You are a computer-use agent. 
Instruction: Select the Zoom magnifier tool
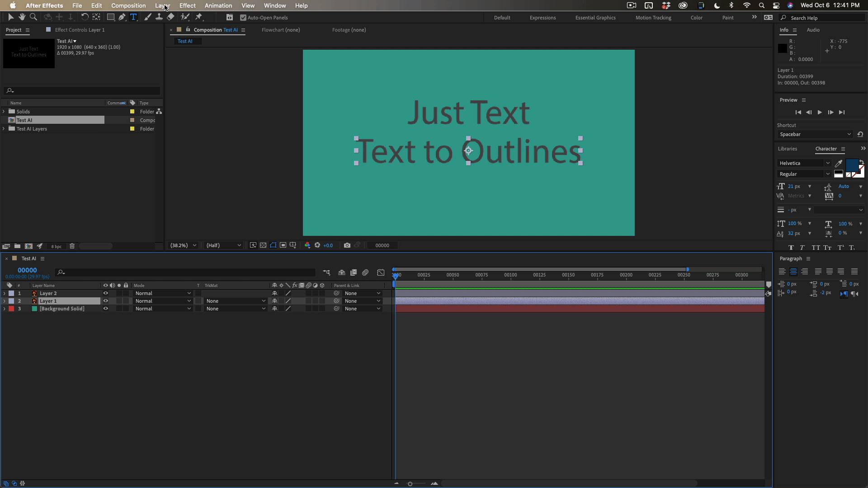click(33, 17)
